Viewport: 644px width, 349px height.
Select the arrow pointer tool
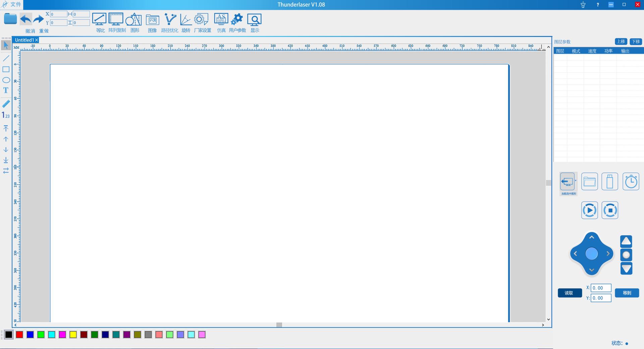pos(6,45)
